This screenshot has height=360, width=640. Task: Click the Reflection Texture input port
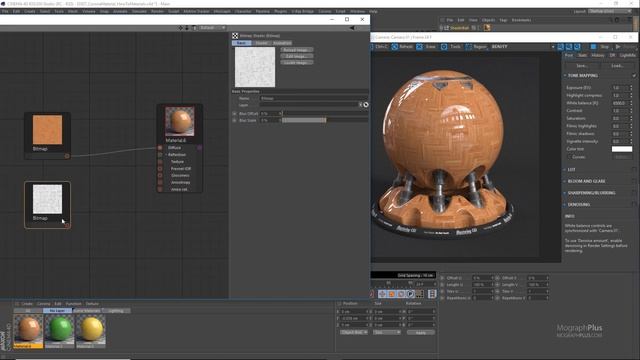click(x=160, y=162)
